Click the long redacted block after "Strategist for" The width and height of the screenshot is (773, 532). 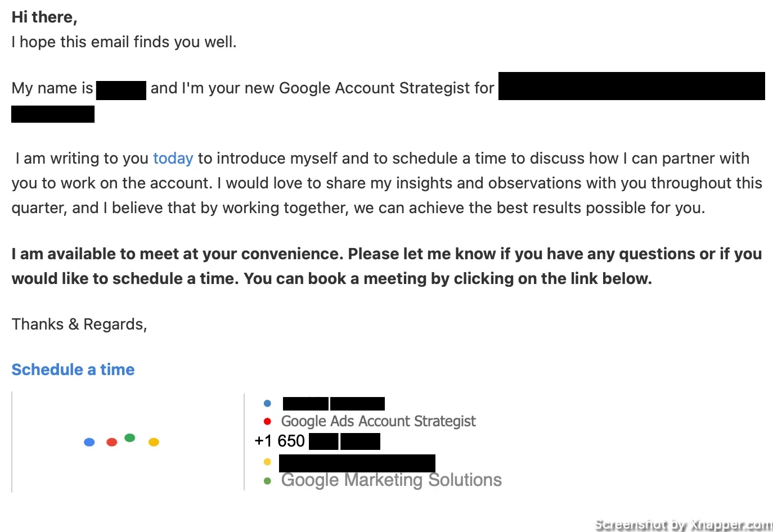point(632,86)
